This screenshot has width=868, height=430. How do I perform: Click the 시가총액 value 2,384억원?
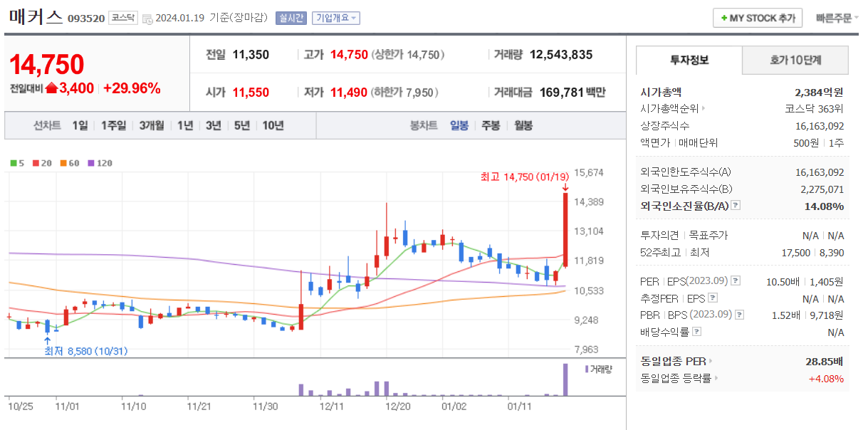coord(819,92)
